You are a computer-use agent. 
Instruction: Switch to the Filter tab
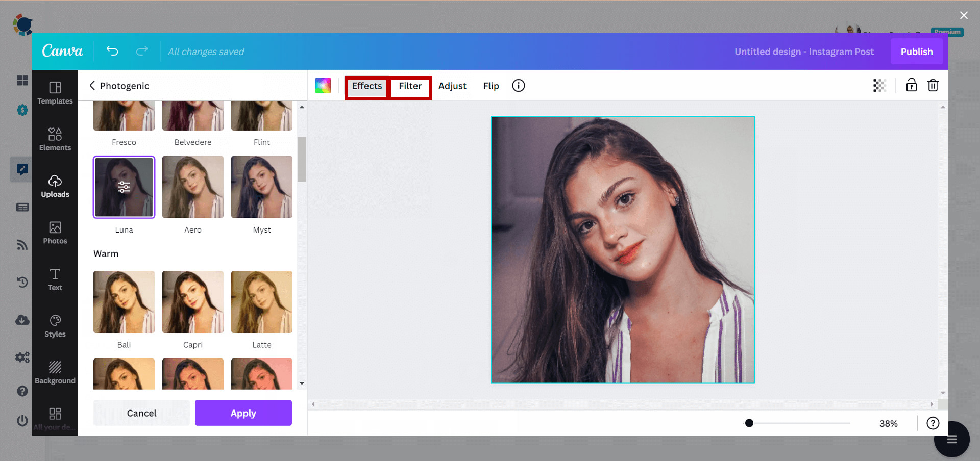click(409, 86)
